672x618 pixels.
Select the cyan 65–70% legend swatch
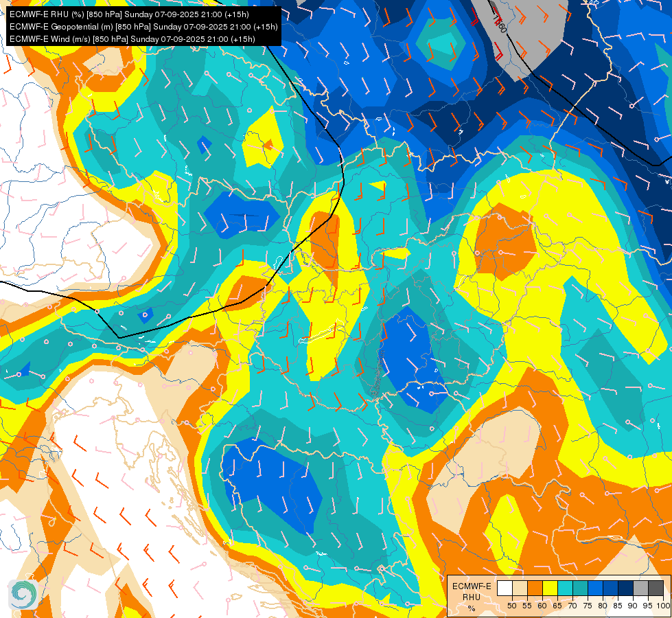click(566, 588)
